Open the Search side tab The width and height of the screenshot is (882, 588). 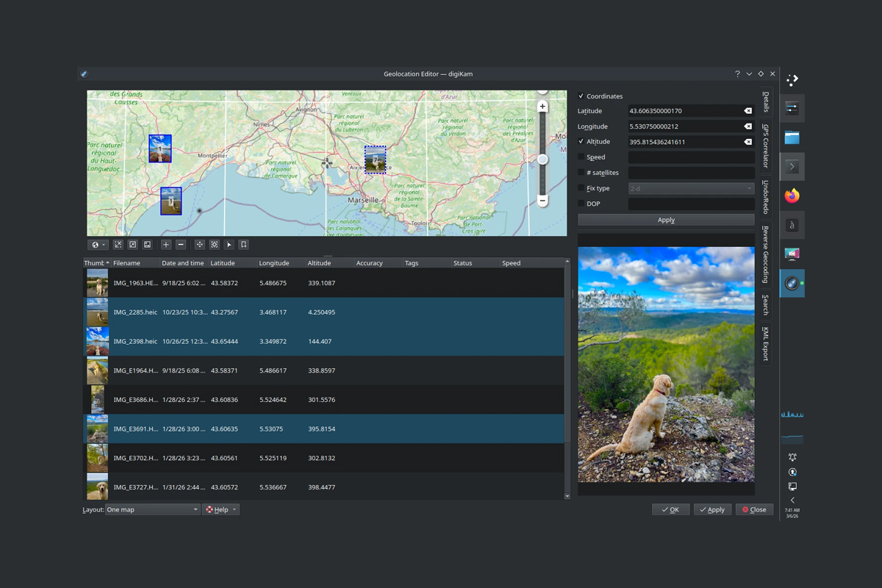pos(766,304)
